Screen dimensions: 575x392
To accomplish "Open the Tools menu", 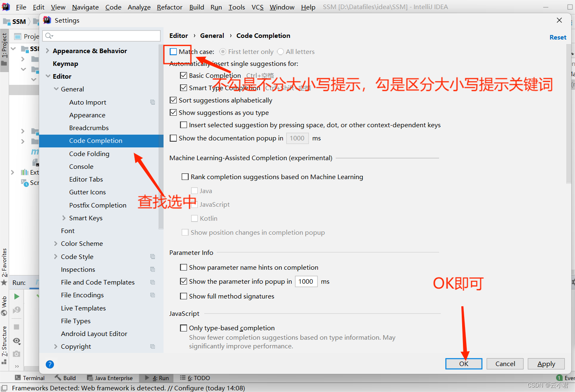I will (237, 7).
